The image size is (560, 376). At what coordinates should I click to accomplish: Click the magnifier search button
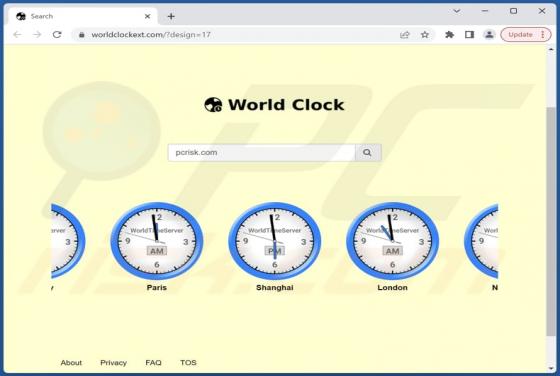[368, 152]
